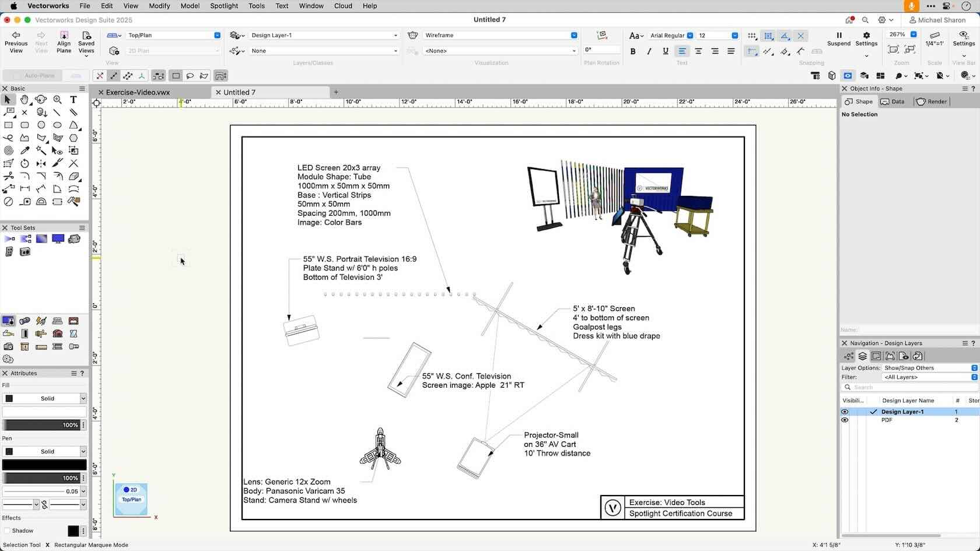Select the Rectangle tool in Basic palette

pos(8,125)
